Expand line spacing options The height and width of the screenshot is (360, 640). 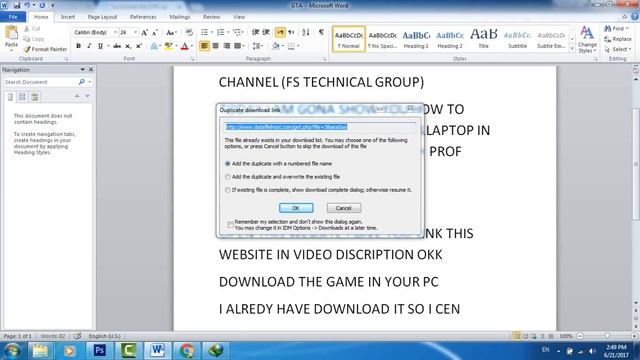point(258,46)
